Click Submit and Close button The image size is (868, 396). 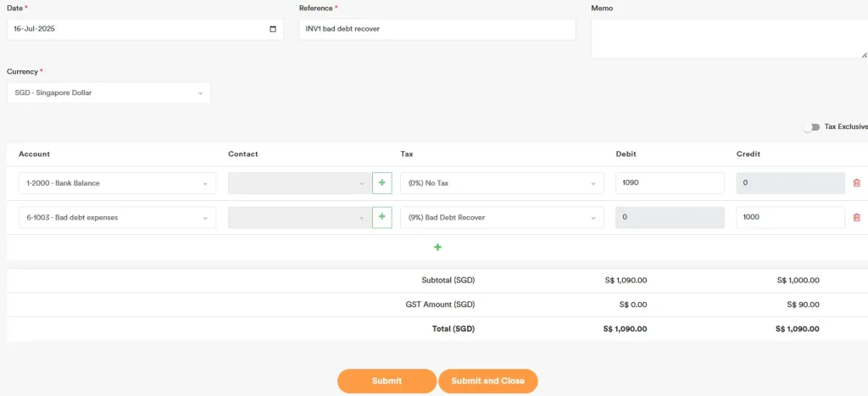point(487,381)
